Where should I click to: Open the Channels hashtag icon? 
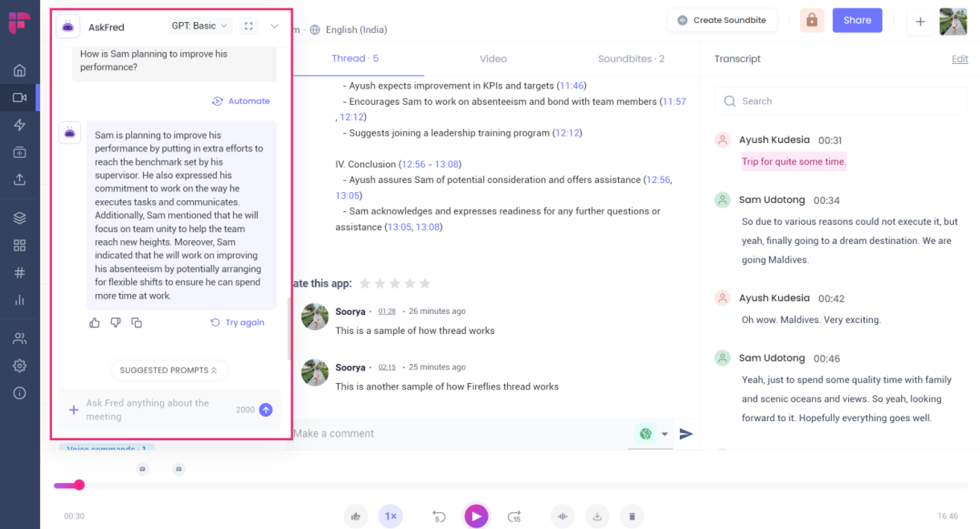click(x=19, y=272)
